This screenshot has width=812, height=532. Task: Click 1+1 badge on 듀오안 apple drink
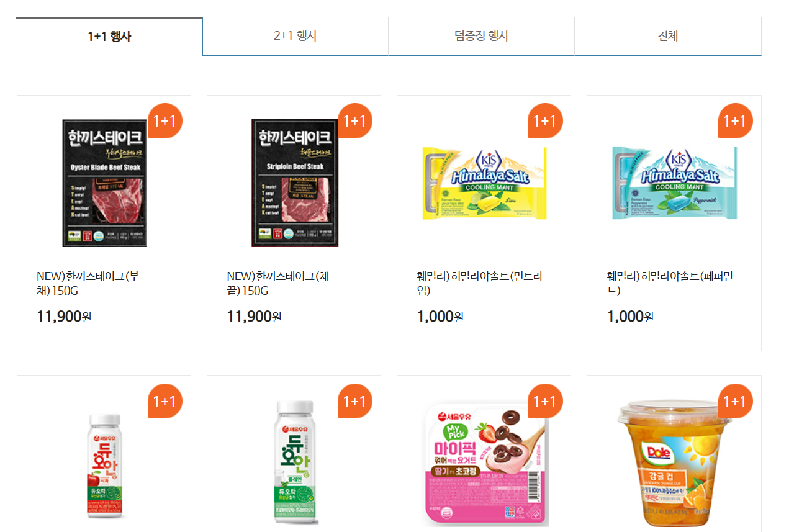pos(165,401)
